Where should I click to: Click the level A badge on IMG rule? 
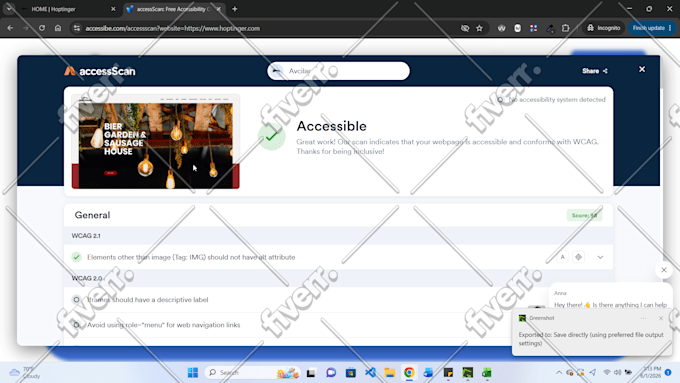tap(562, 257)
